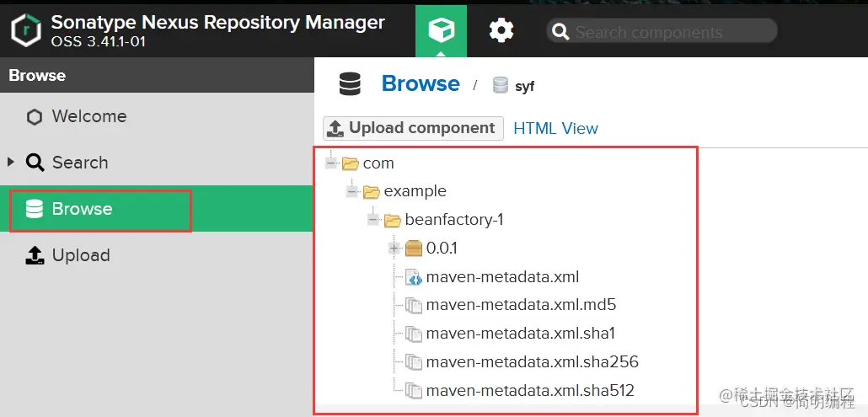The image size is (868, 417).
Task: Click the Welcome hexagon icon
Action: pyautogui.click(x=35, y=117)
